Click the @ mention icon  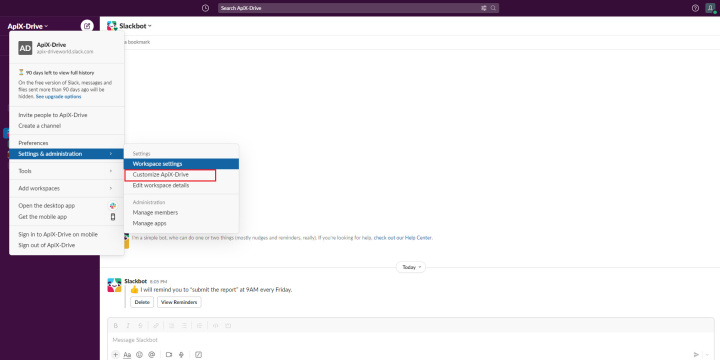pos(152,354)
